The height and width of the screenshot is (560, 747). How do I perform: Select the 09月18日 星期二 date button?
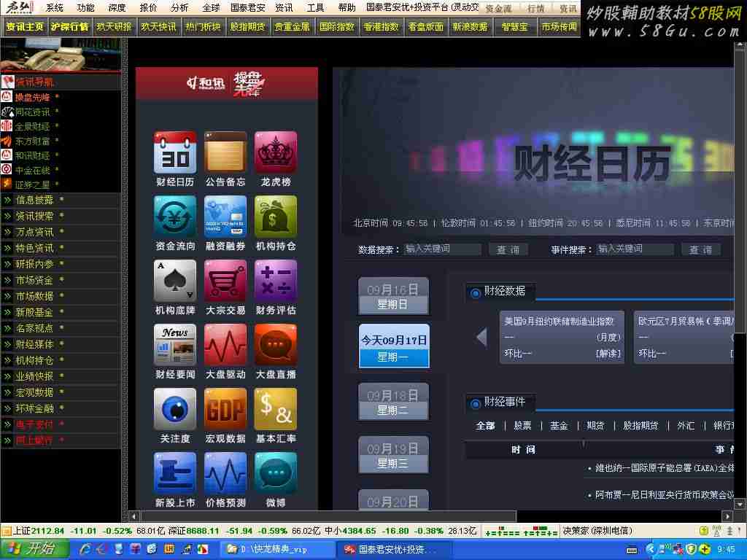pyautogui.click(x=393, y=402)
